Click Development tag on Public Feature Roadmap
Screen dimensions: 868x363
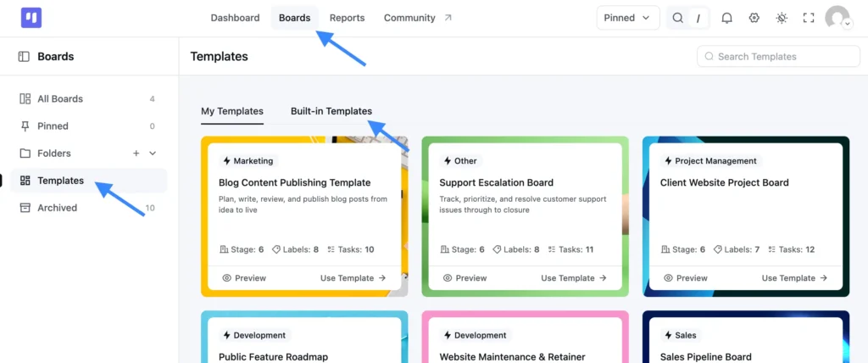pos(254,335)
